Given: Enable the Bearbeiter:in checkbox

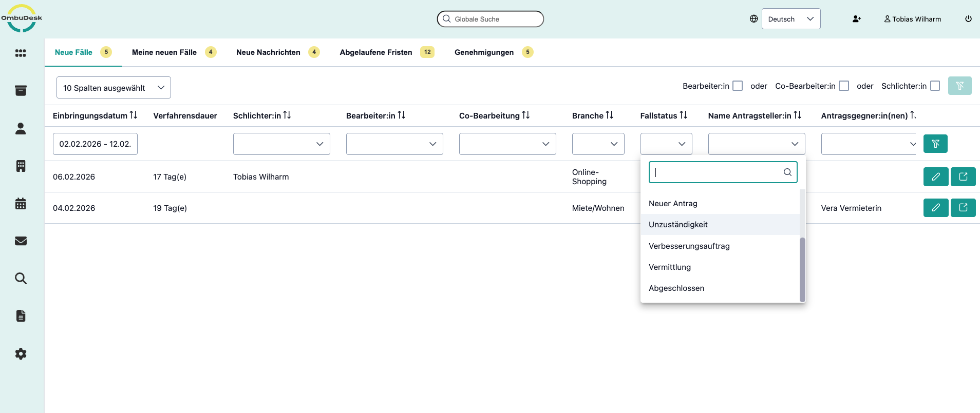Looking at the screenshot, I should [738, 86].
